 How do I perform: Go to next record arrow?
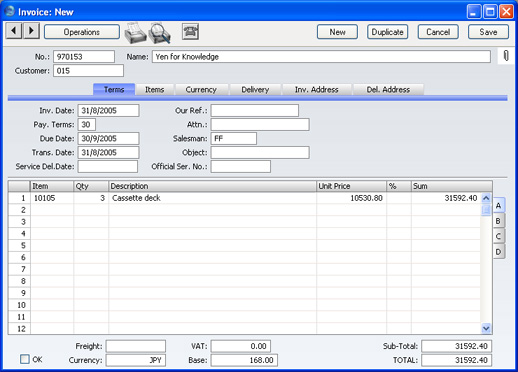coord(31,31)
